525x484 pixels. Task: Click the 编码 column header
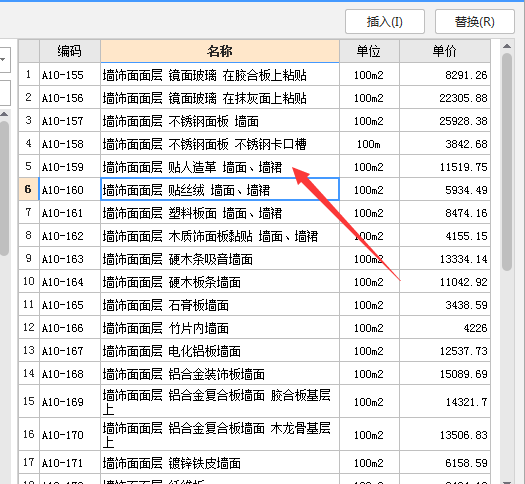coord(70,51)
